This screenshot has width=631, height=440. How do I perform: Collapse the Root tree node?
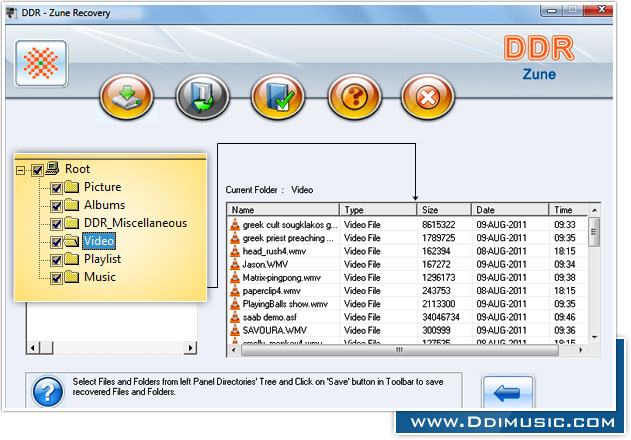pos(20,170)
